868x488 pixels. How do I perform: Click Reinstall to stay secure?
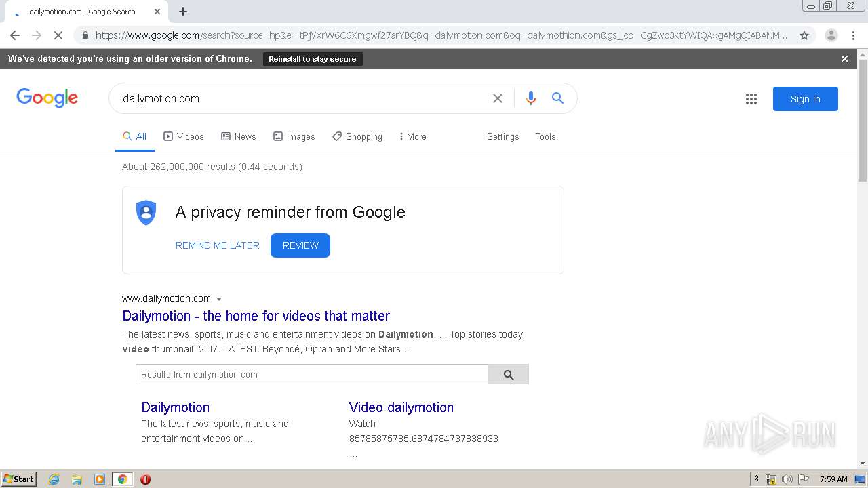click(x=313, y=59)
